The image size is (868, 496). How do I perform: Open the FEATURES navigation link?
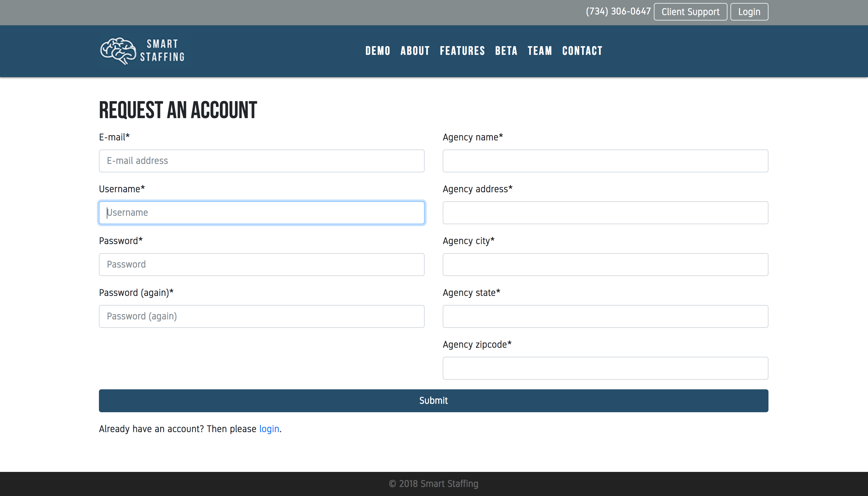click(462, 51)
